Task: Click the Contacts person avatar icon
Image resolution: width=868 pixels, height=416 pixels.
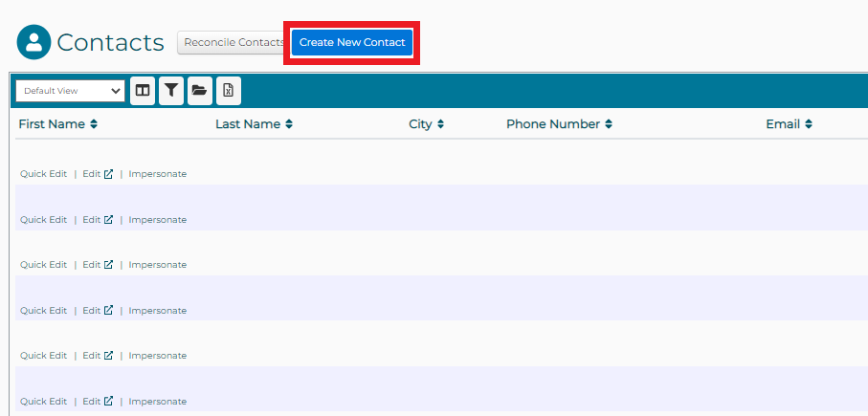Action: 33,42
